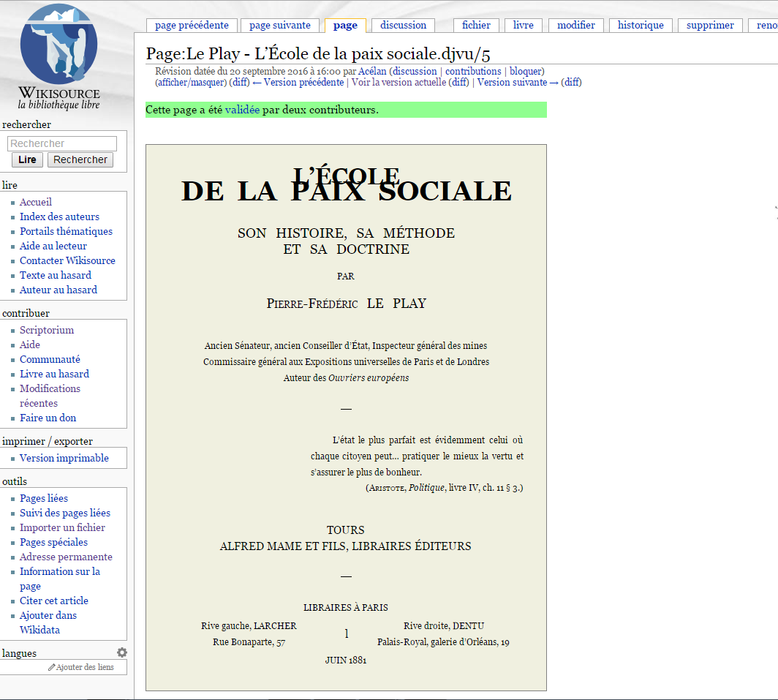This screenshot has width=778, height=700.
Task: Open the page précédente tab
Action: pyautogui.click(x=192, y=26)
